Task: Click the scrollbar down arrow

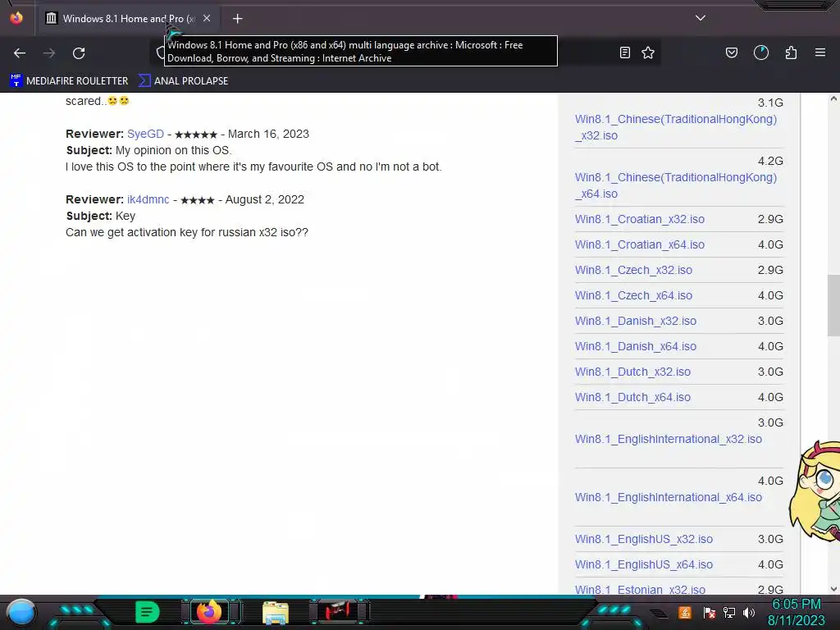Action: tap(833, 589)
